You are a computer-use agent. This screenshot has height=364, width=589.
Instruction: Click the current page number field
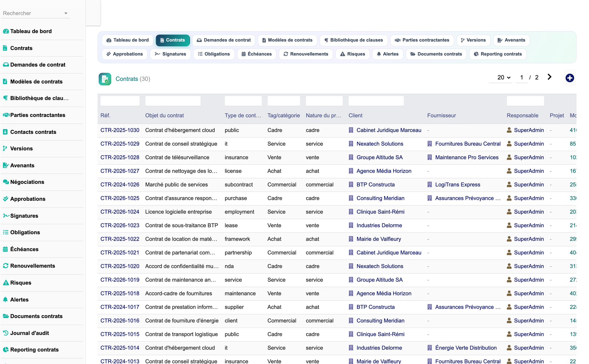coord(522,77)
